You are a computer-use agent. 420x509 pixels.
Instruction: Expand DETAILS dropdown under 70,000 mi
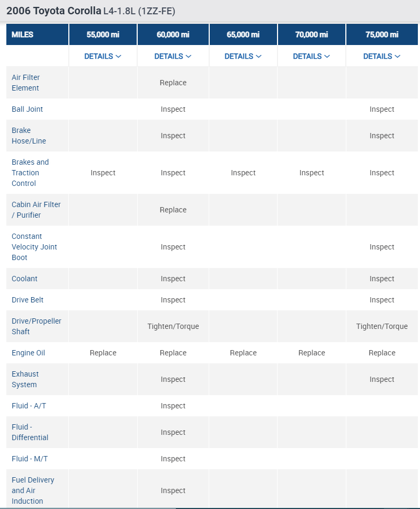[x=311, y=56]
